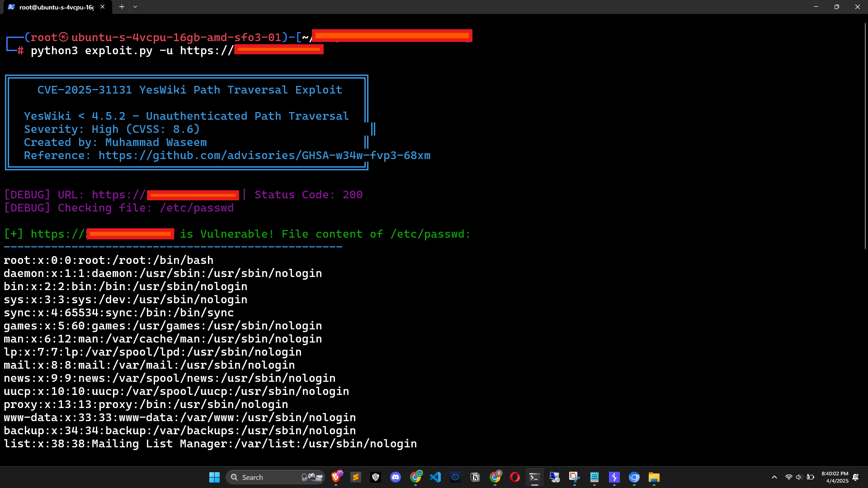The height and width of the screenshot is (488, 868).
Task: Launch Brave browser from the taskbar
Action: (x=336, y=477)
